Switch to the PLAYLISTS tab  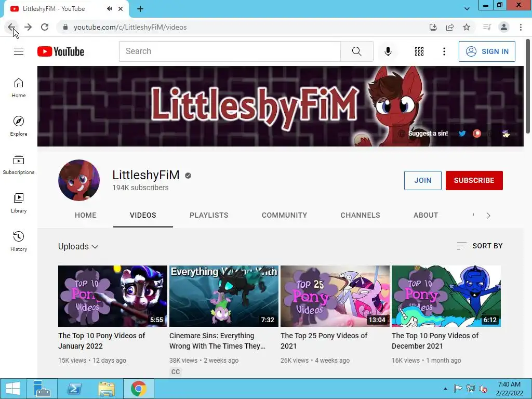pos(209,215)
